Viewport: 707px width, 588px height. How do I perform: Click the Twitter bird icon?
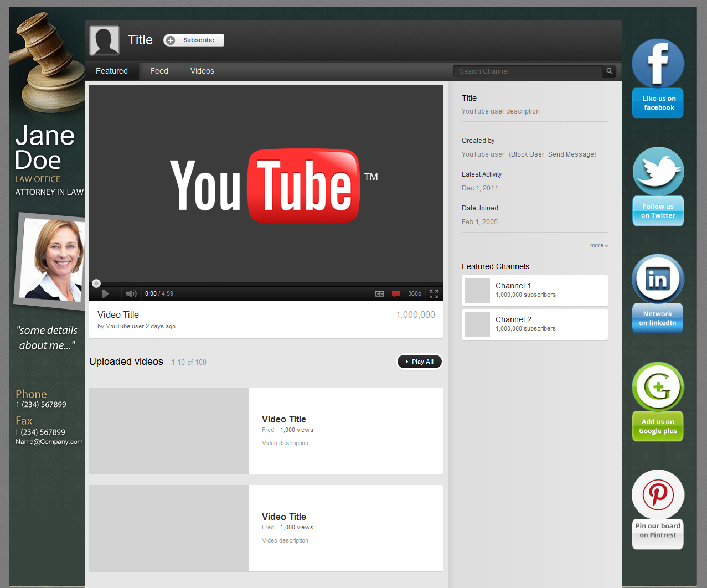(x=658, y=172)
